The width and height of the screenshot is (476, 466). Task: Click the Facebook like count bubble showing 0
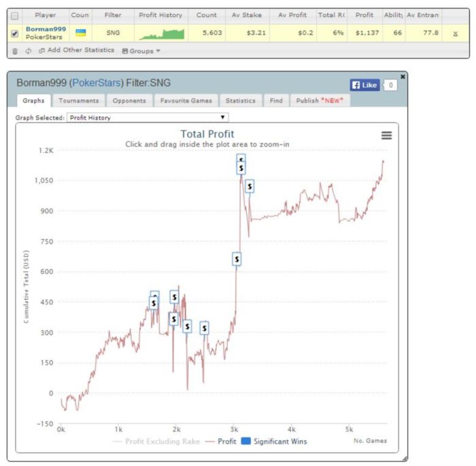point(390,85)
